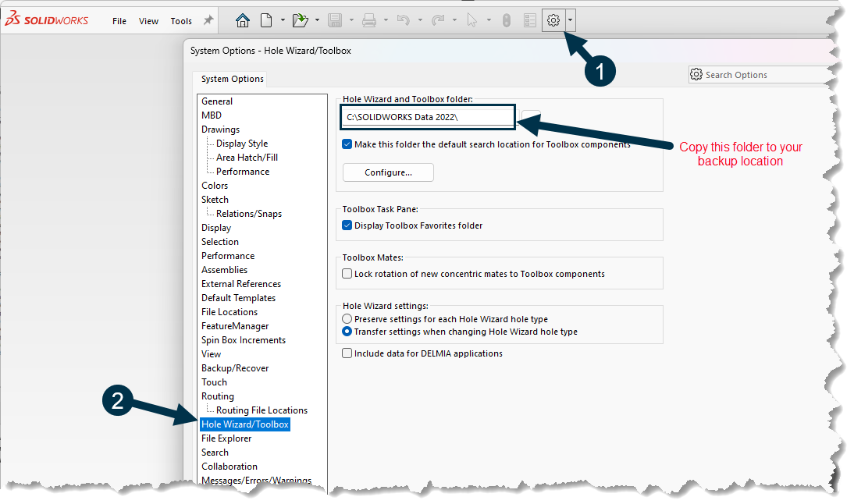Select Search in options list
This screenshot has height=504, width=854.
click(215, 453)
